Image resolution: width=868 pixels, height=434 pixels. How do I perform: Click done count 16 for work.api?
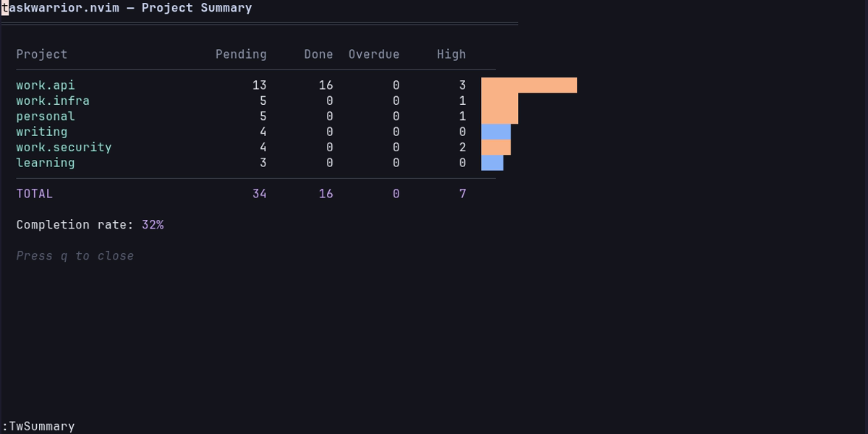326,85
